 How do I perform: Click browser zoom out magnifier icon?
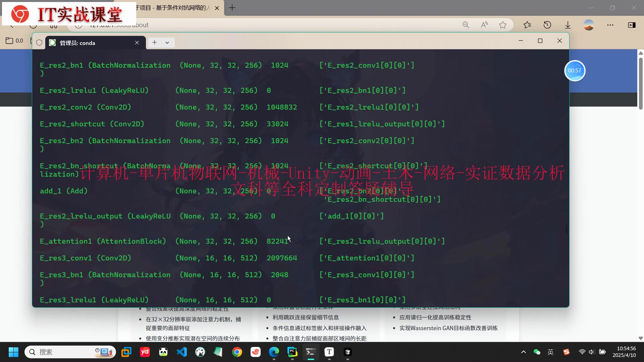[466, 25]
